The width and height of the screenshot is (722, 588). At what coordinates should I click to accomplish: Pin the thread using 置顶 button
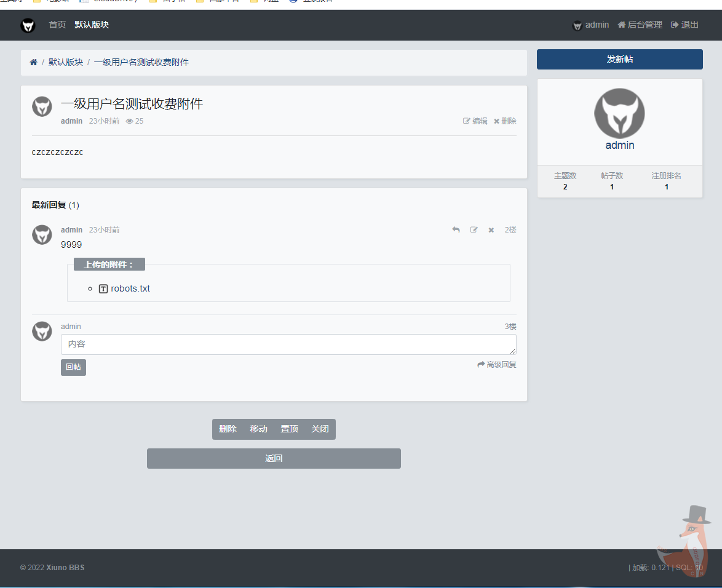pos(289,429)
